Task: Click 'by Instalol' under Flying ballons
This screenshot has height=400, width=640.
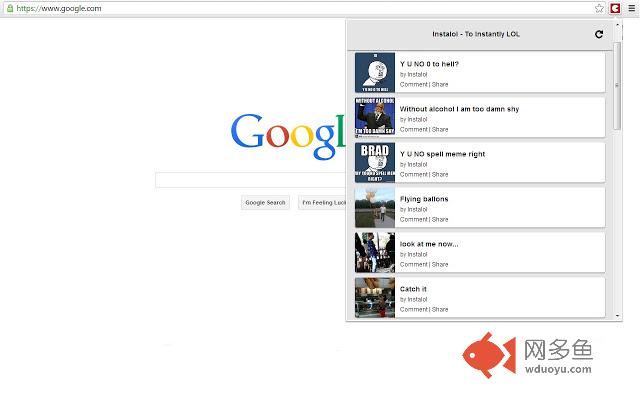Action: click(413, 209)
